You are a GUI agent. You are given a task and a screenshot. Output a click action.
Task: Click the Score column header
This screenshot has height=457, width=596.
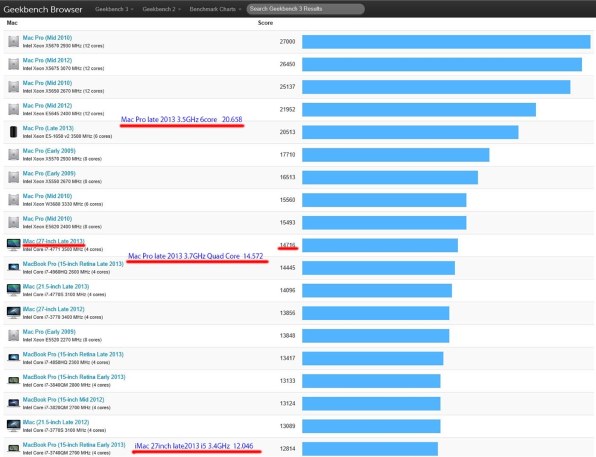click(x=265, y=23)
